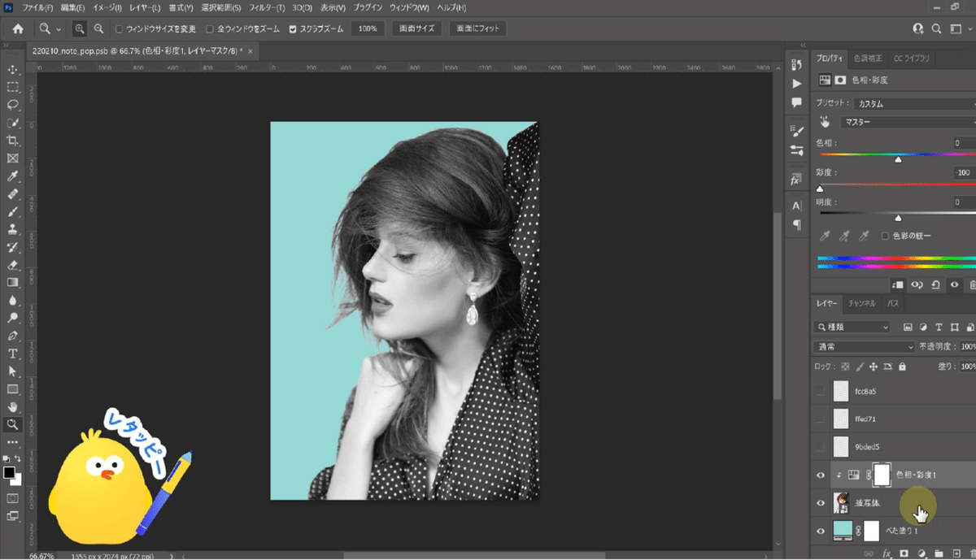Hide the 色相・彩度1 adjustment layer

click(x=820, y=475)
